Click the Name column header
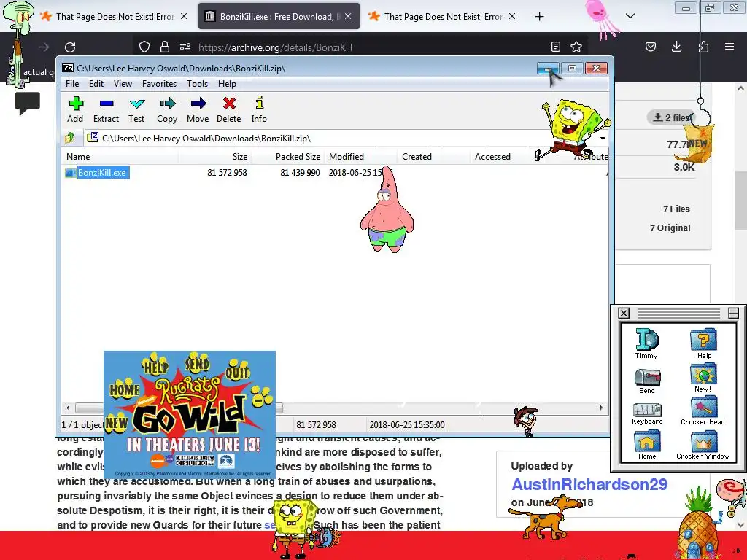The height and width of the screenshot is (560, 747). click(120, 157)
